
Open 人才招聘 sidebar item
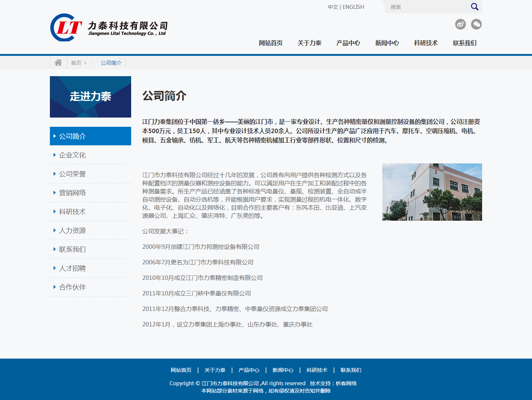click(72, 268)
